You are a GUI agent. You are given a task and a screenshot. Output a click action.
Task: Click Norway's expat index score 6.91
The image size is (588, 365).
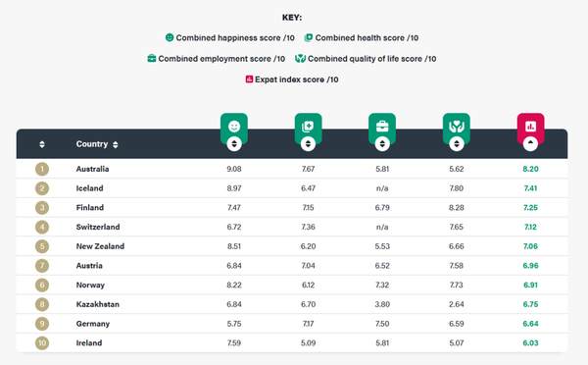[530, 285]
